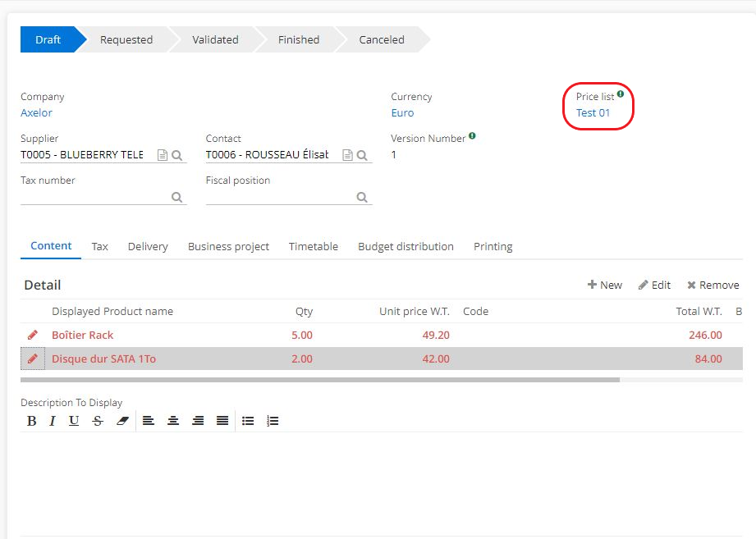Image resolution: width=756 pixels, height=539 pixels.
Task: Open the Fiscal position search lookup
Action: (x=362, y=197)
